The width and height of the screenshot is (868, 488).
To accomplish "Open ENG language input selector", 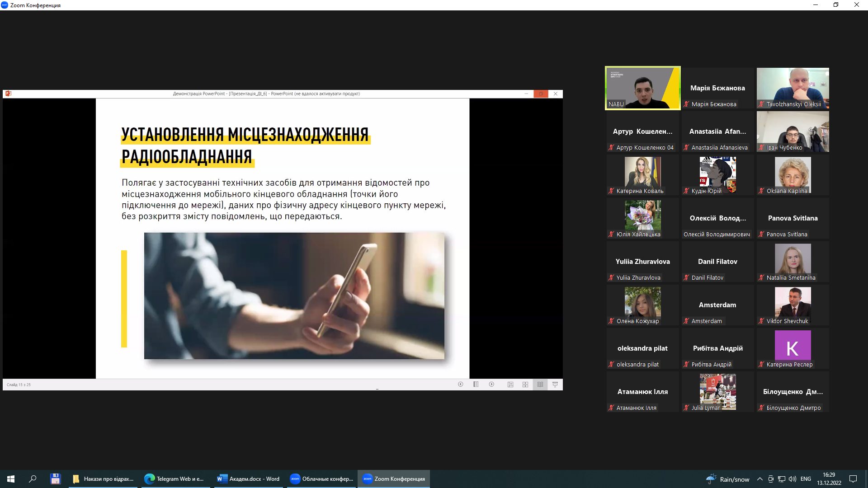I will click(x=806, y=479).
